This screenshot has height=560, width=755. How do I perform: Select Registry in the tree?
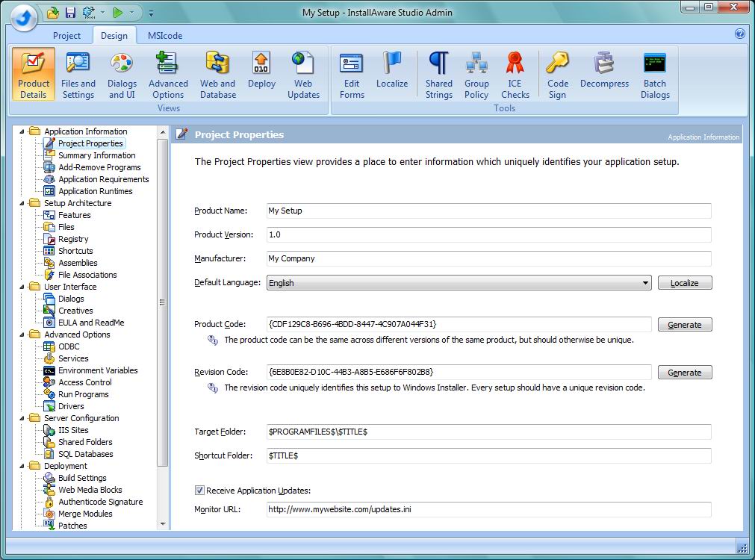tap(73, 239)
